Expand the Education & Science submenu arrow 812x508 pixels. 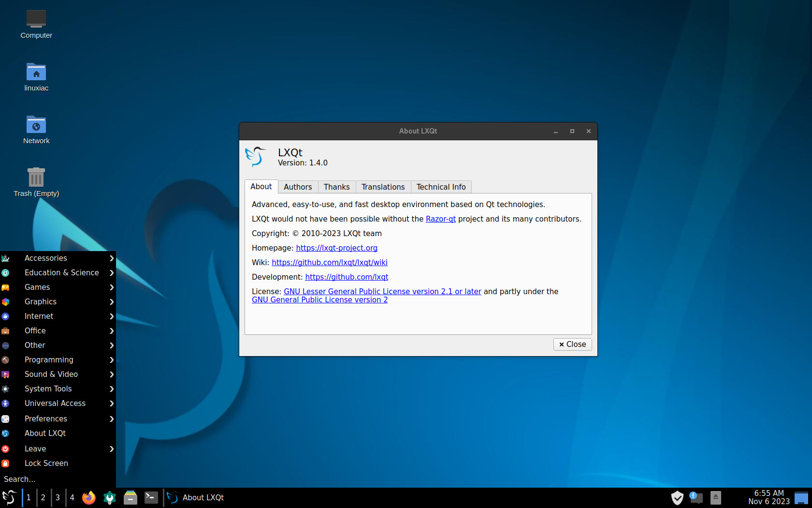[x=112, y=273]
